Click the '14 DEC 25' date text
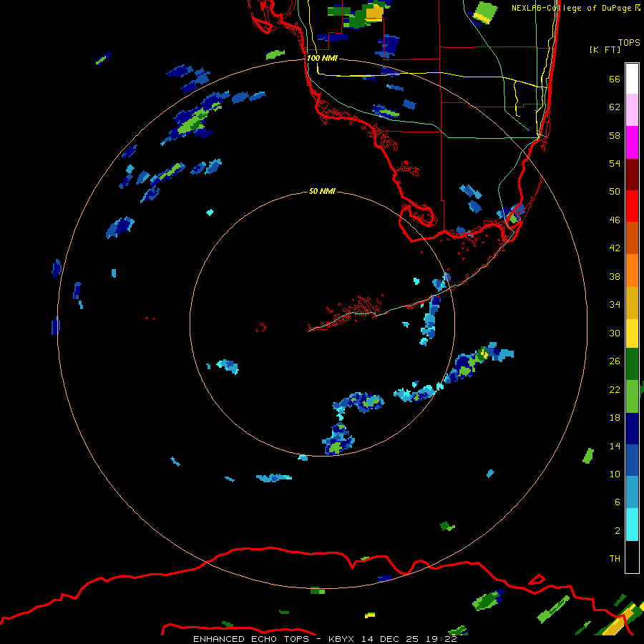 pos(390,639)
